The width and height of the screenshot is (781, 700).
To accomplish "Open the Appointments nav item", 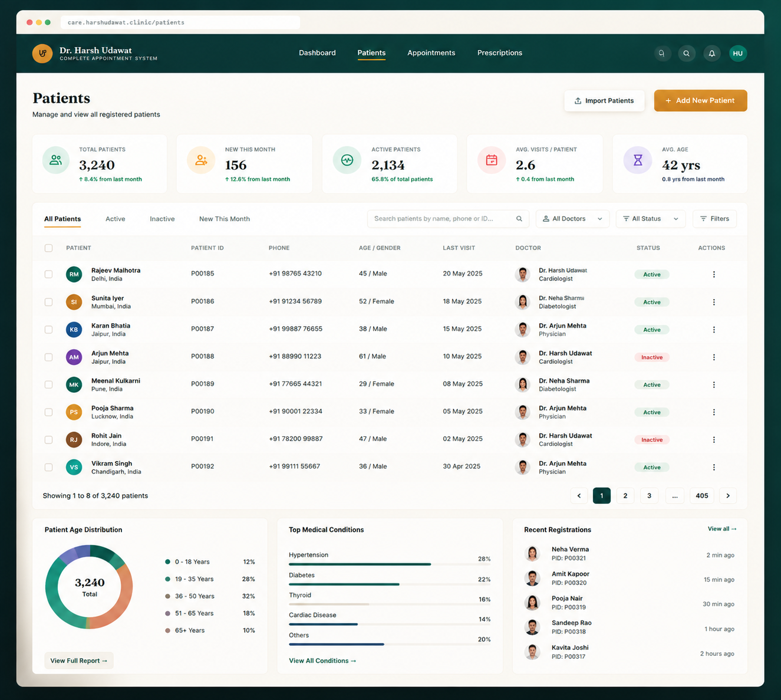I will click(x=431, y=53).
